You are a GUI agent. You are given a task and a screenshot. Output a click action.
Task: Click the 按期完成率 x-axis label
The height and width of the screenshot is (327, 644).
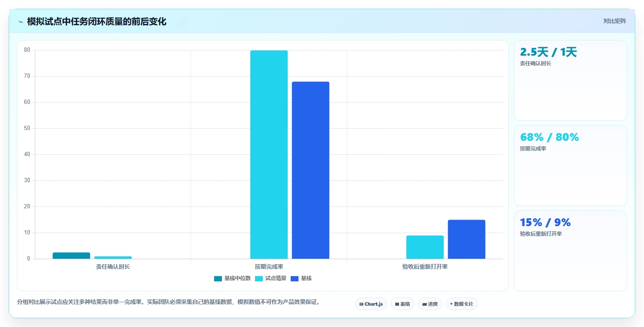coord(269,267)
